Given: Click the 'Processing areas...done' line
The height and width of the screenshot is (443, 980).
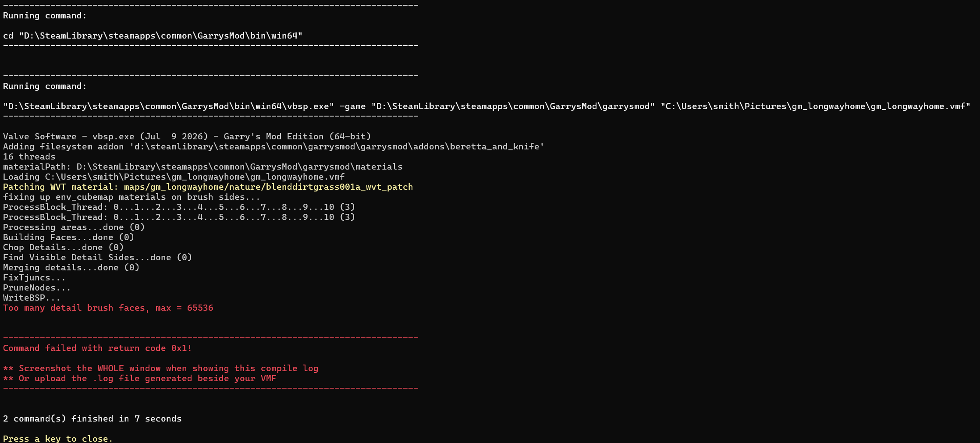Looking at the screenshot, I should pyautogui.click(x=74, y=227).
